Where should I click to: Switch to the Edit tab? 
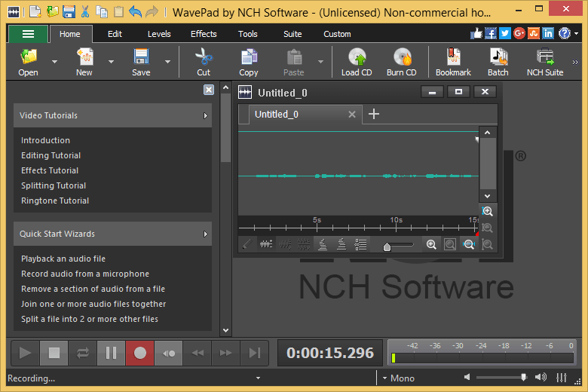coord(115,34)
